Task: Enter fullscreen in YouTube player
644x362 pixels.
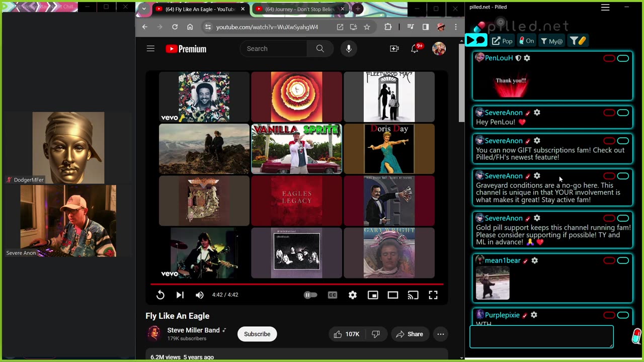Action: tap(433, 295)
